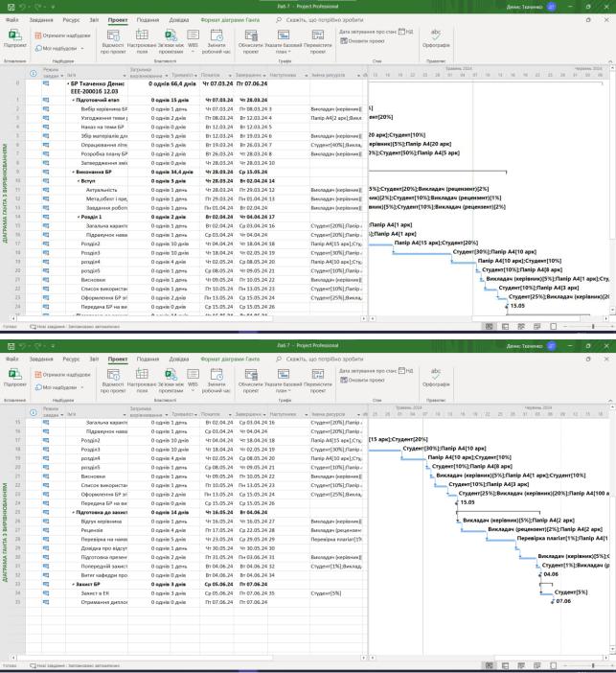The image size is (616, 673).
Task: Switch to Ресурс tab in the upper window
Action: coord(71,20)
